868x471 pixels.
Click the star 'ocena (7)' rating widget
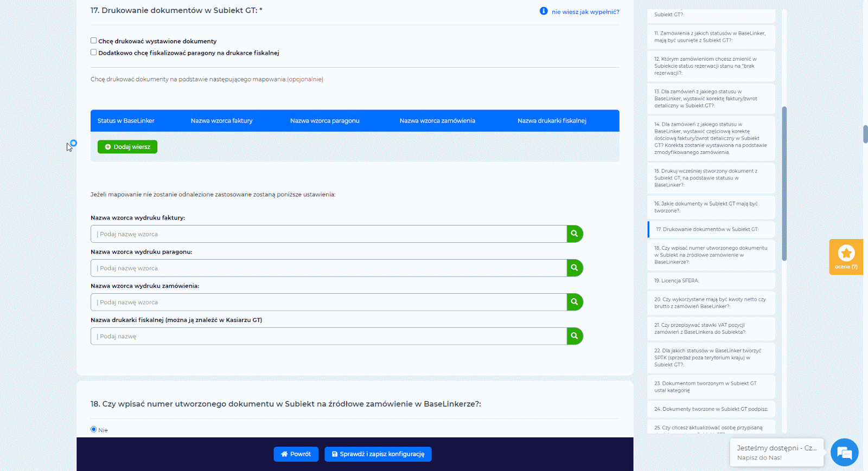[846, 257]
